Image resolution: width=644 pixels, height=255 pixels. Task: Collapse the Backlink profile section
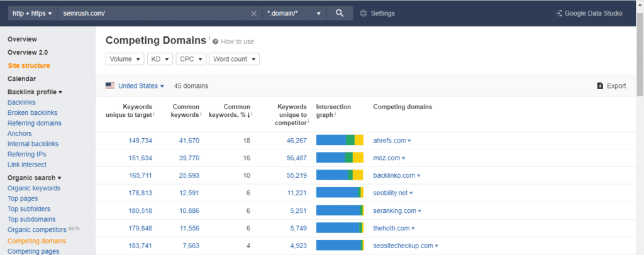click(x=35, y=92)
